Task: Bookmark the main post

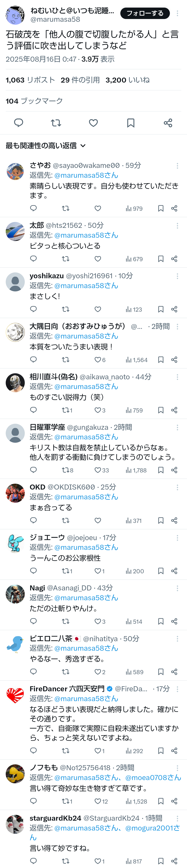Action: click(x=131, y=123)
